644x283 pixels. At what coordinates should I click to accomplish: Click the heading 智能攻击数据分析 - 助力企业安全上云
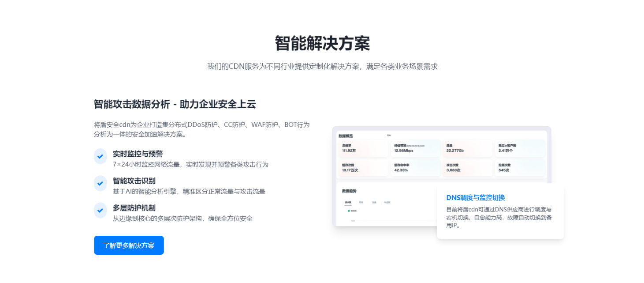(x=175, y=104)
